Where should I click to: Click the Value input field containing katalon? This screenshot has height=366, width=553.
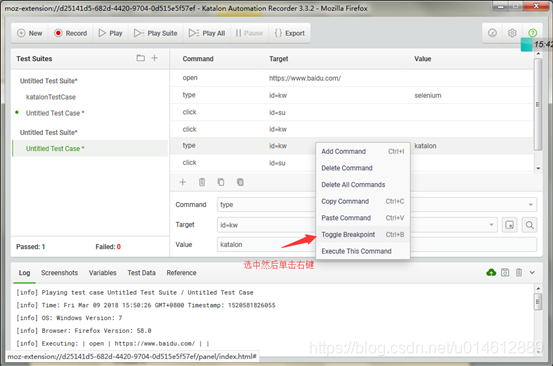pyautogui.click(x=377, y=244)
